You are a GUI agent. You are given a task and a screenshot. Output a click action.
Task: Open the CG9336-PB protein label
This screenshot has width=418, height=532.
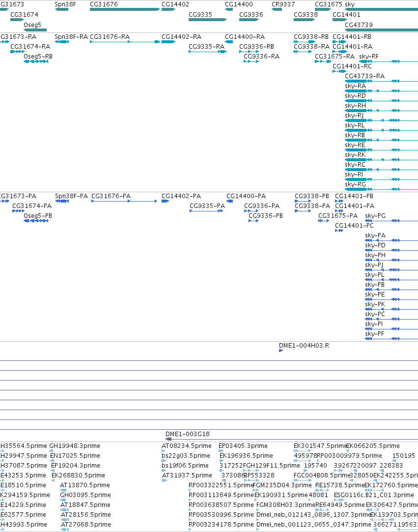266,216
